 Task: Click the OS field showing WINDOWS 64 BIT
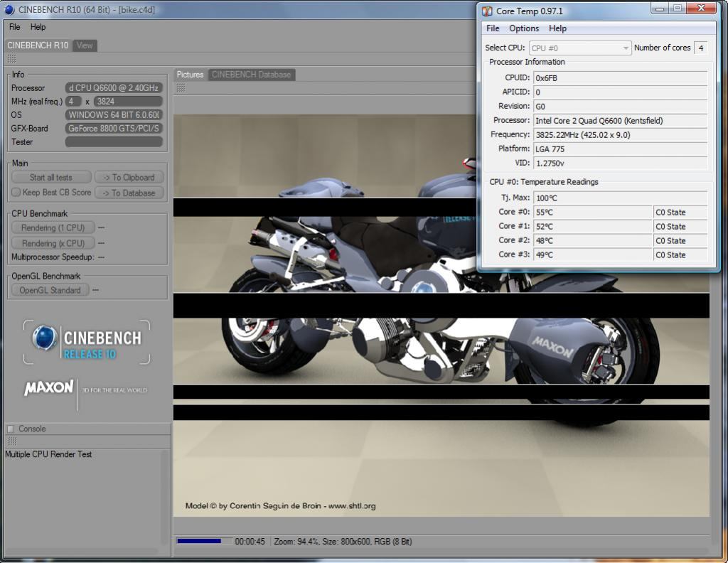(x=114, y=114)
